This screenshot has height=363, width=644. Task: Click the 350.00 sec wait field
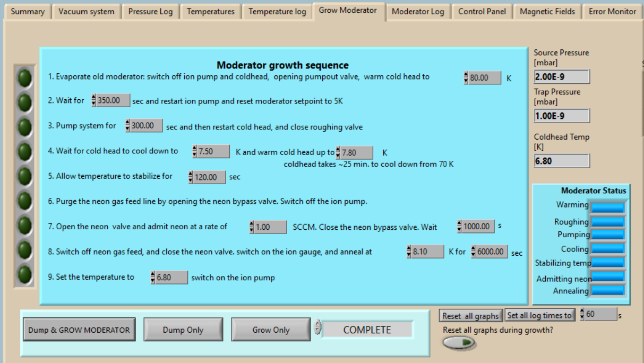113,100
